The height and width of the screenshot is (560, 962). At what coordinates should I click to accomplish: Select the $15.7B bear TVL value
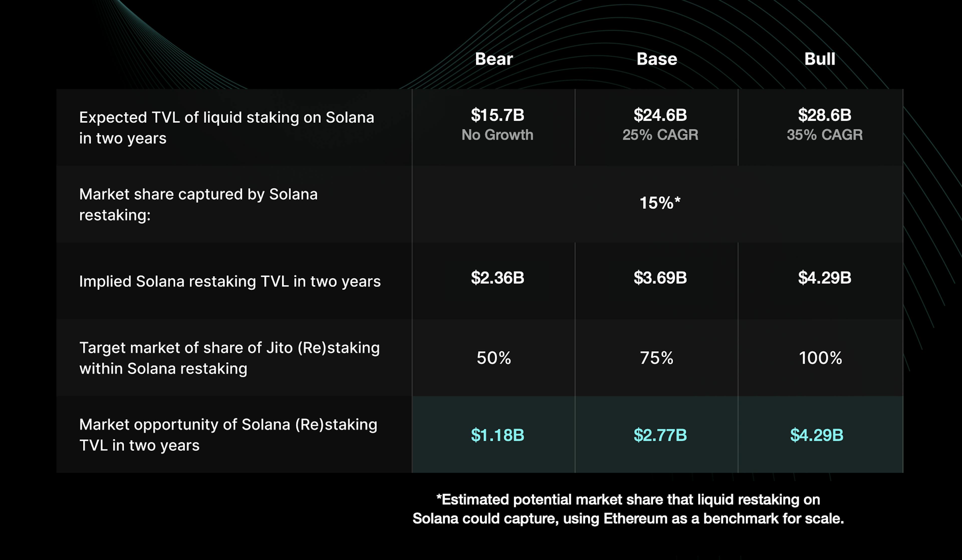[498, 115]
